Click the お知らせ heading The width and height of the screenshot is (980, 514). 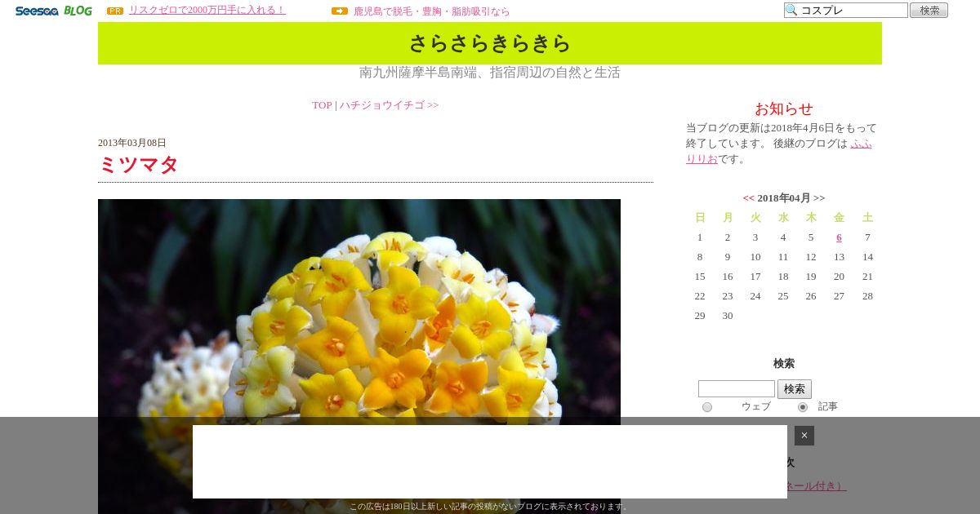pos(784,109)
